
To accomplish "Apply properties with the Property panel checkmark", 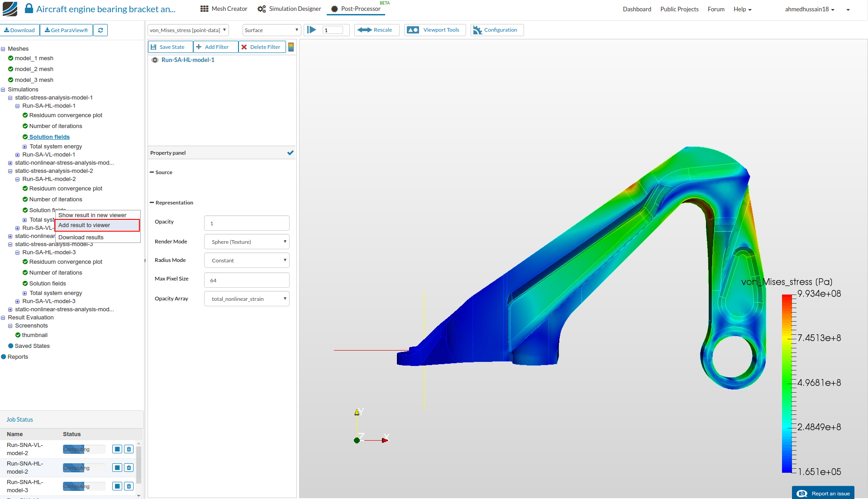I will tap(290, 153).
